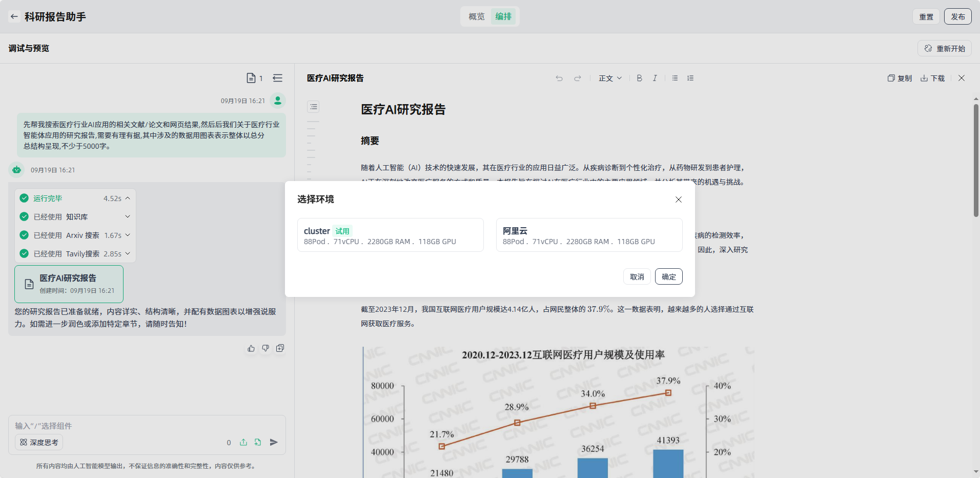Toggle the 深度思考 deep thinking option

[x=39, y=442]
